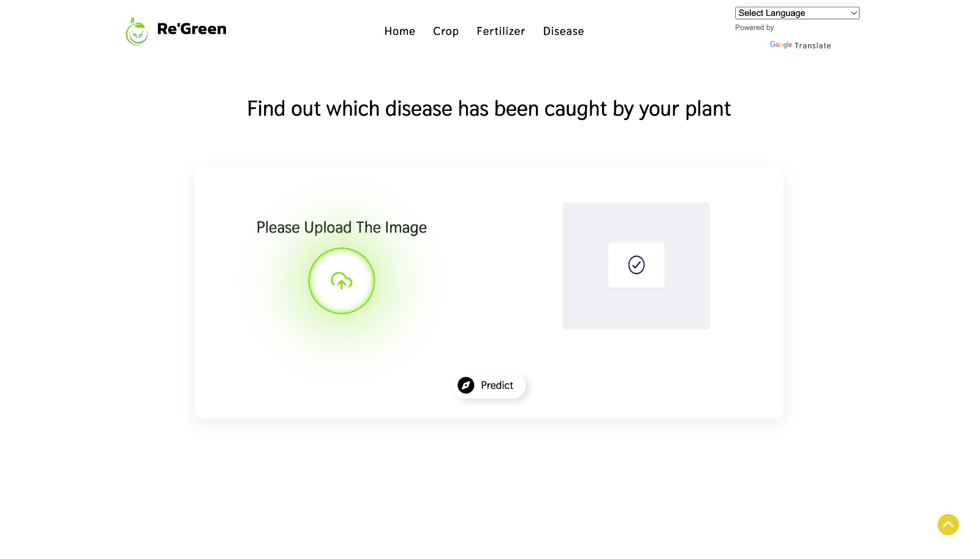Open the Select Language dropdown
This screenshot has height=559, width=980.
click(797, 13)
